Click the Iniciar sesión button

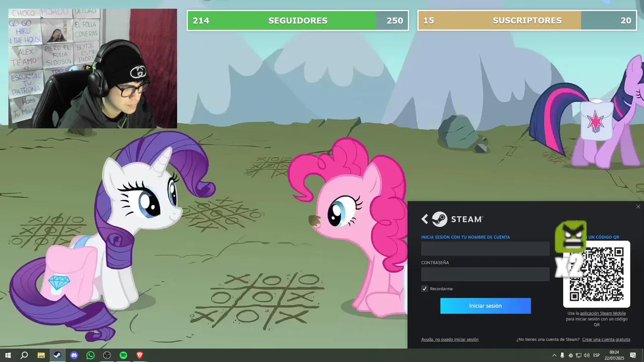(486, 306)
